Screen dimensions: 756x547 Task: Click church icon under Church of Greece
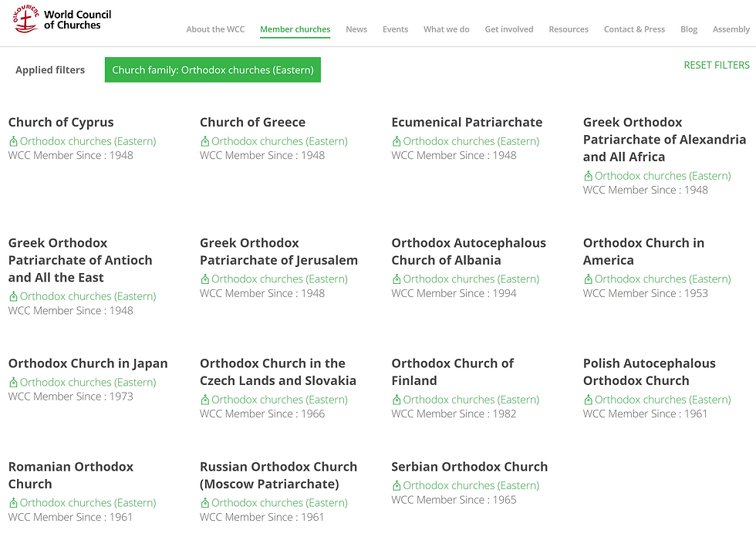204,141
